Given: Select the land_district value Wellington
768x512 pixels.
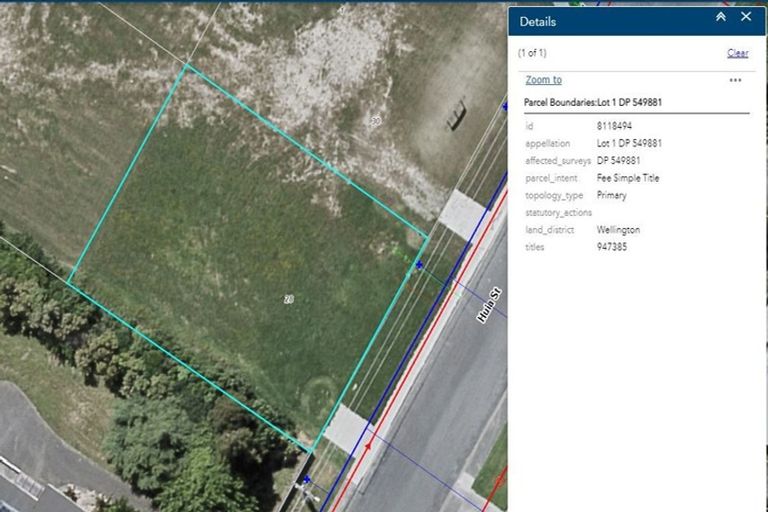Looking at the screenshot, I should (x=618, y=230).
